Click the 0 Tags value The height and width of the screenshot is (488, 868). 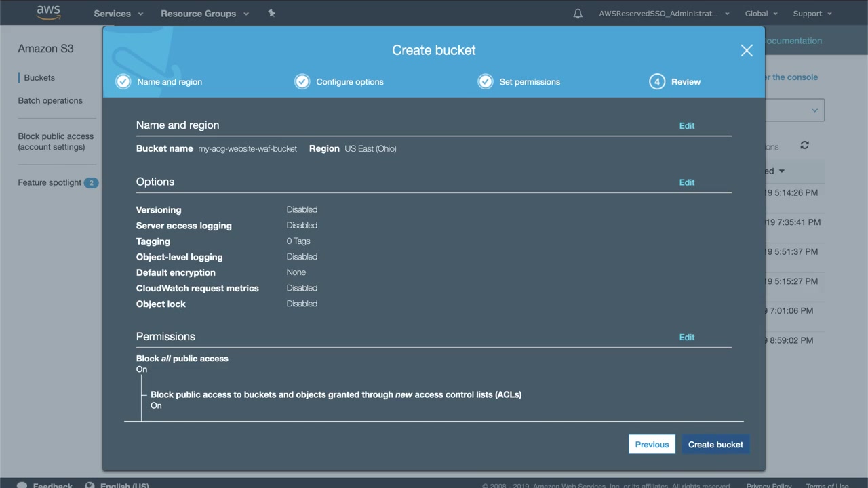[x=298, y=241]
